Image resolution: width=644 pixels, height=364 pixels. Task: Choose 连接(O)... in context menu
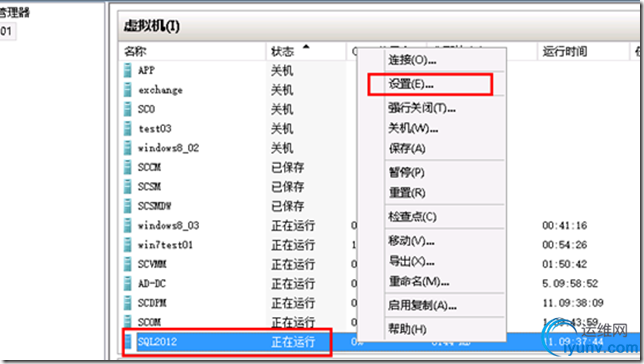[x=412, y=60]
